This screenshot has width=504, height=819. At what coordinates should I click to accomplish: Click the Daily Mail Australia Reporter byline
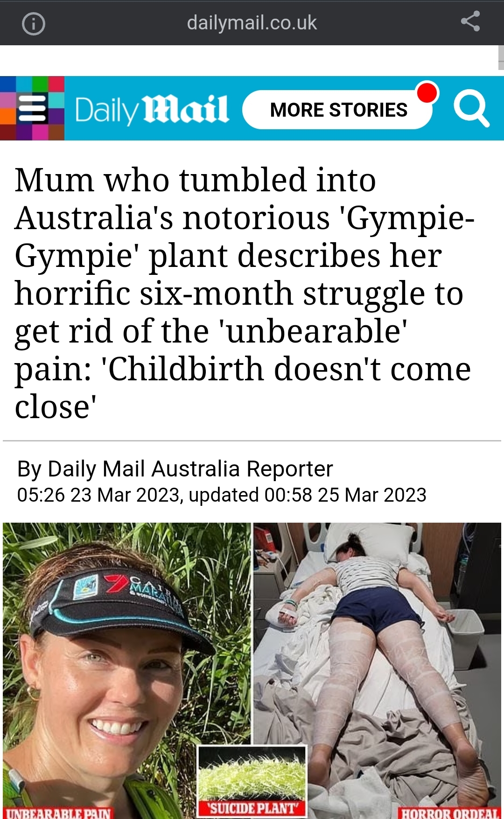175,469
